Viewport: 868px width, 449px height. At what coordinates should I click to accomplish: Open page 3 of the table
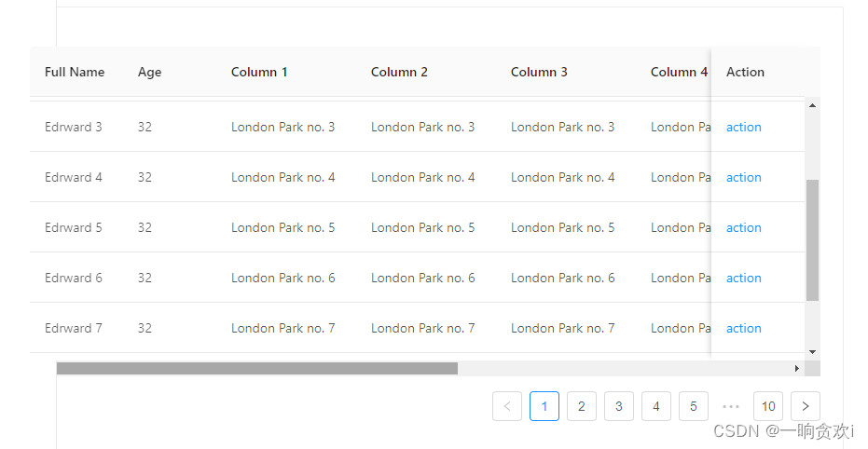(619, 406)
